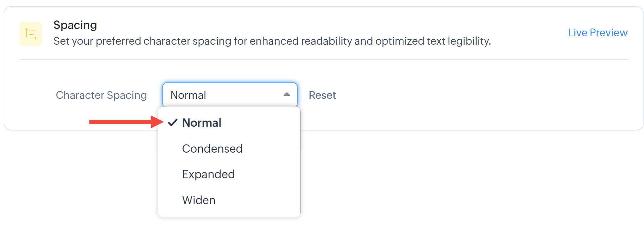Click the yellow Spacing section icon
The width and height of the screenshot is (644, 239).
tap(31, 34)
